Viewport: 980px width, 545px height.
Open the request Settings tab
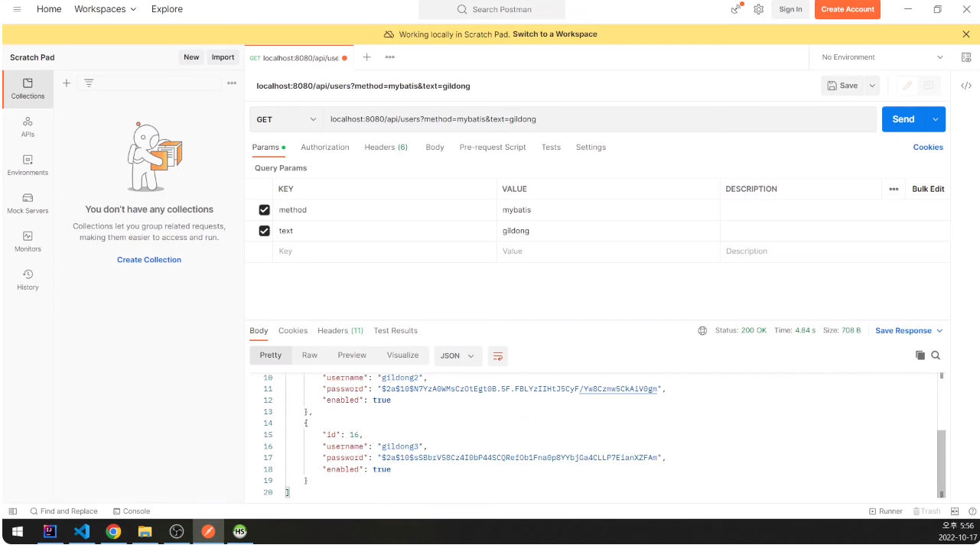[x=591, y=148]
